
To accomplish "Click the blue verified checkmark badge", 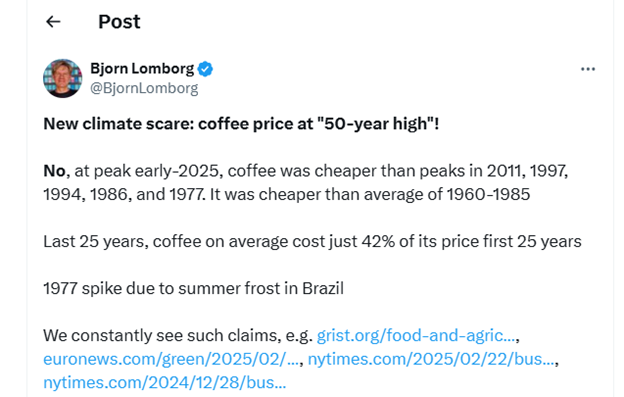I will pos(205,69).
